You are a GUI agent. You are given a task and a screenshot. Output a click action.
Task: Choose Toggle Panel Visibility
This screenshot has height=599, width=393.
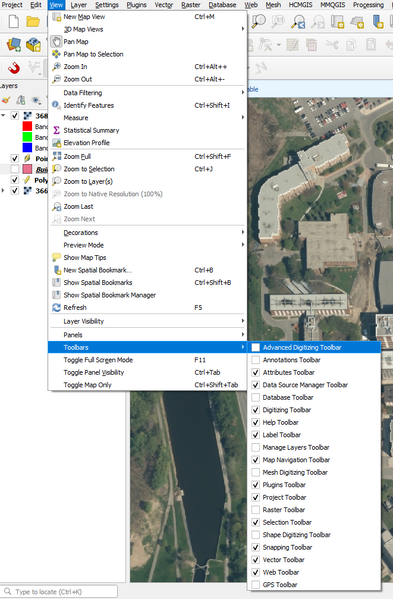click(147, 372)
